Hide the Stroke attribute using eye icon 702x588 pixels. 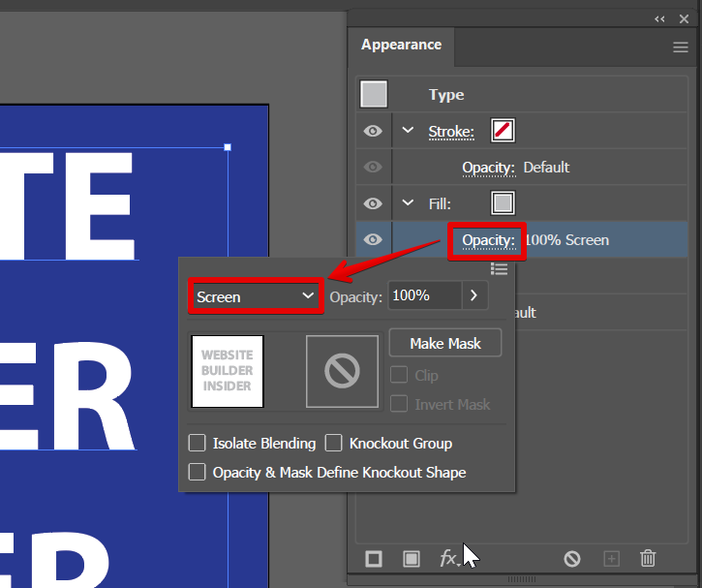click(x=373, y=131)
